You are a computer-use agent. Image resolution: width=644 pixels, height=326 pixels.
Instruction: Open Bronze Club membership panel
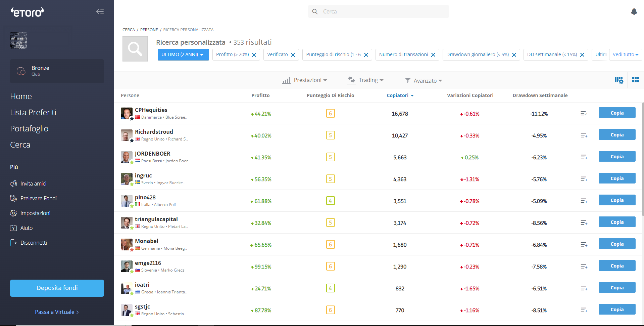57,71
